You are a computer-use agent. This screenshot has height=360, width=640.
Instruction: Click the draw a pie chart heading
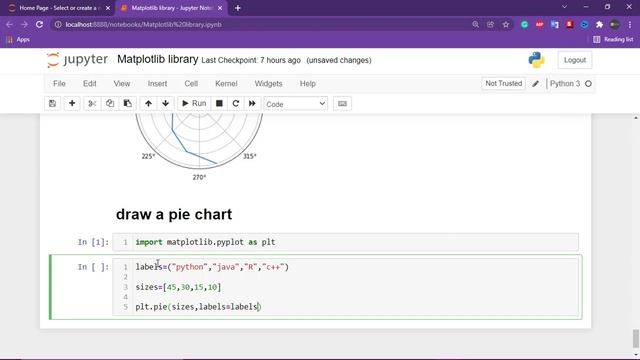(x=174, y=214)
